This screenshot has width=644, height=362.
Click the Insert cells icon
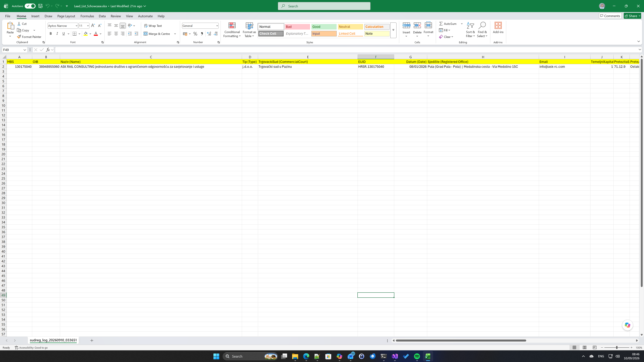(x=406, y=25)
